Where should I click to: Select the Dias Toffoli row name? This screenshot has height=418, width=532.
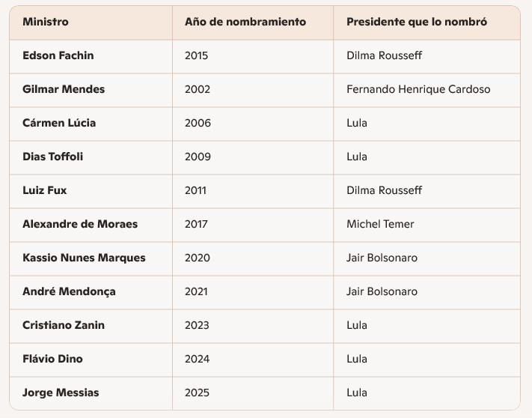pyautogui.click(x=53, y=157)
